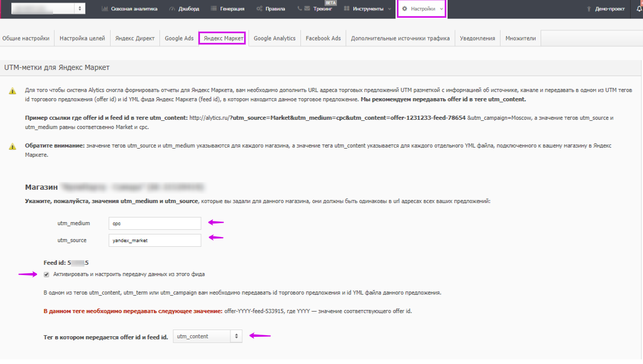Open the Уведомления tab
Viewport: 643px width, 364px height.
coord(477,39)
